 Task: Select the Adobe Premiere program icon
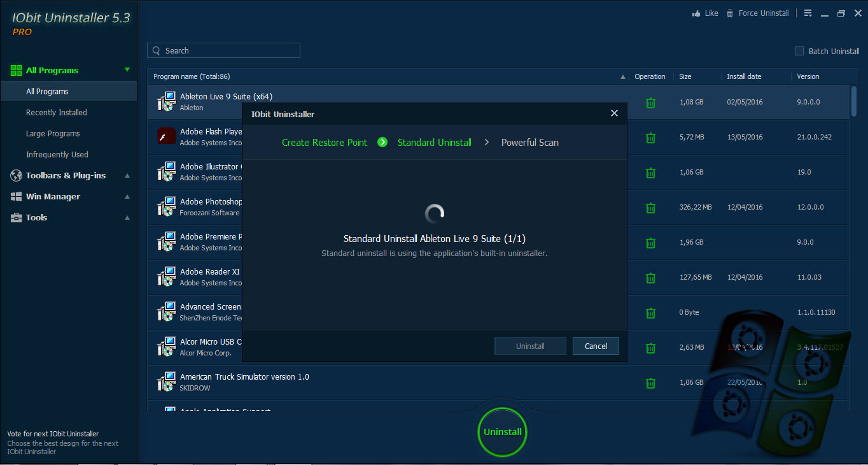pyautogui.click(x=166, y=241)
